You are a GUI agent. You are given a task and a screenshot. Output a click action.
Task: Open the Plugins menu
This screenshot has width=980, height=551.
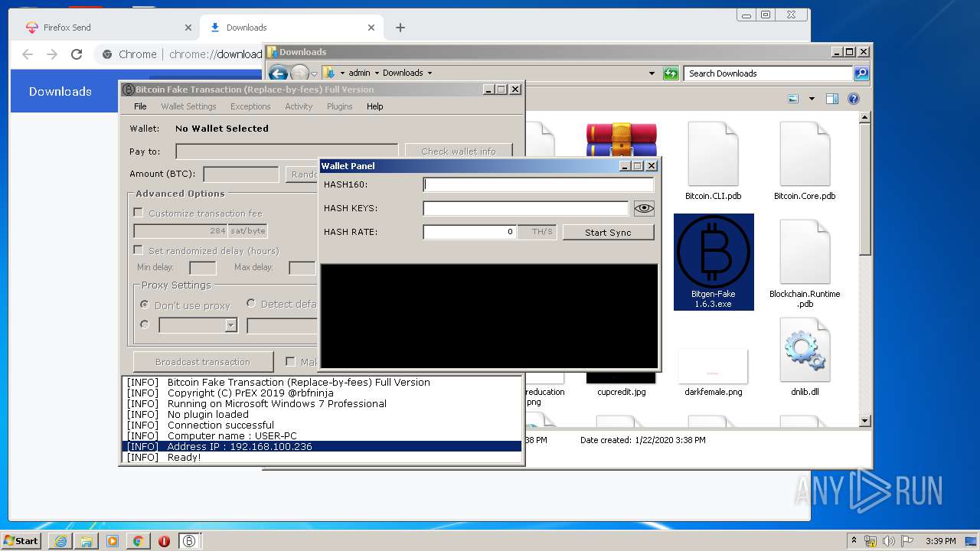[x=339, y=106]
